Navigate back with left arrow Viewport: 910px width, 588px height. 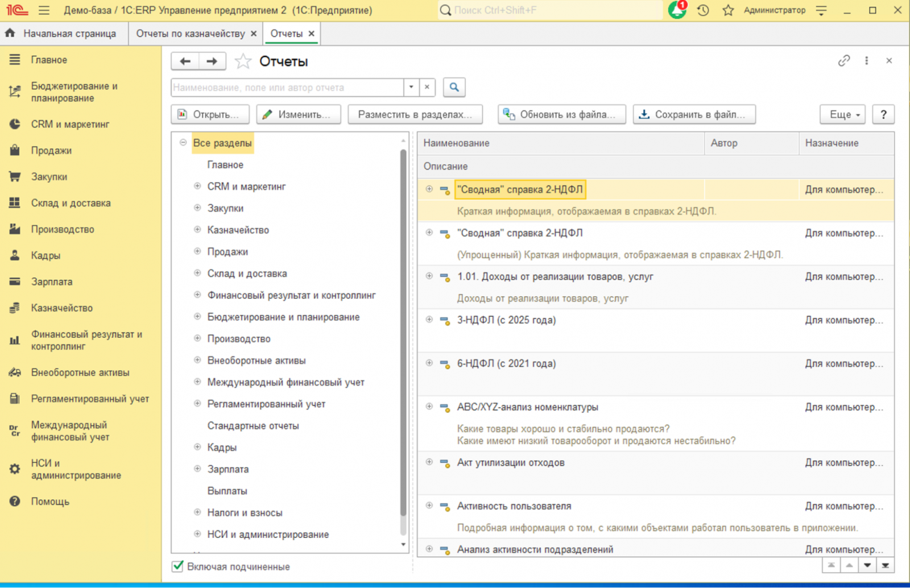(x=185, y=61)
